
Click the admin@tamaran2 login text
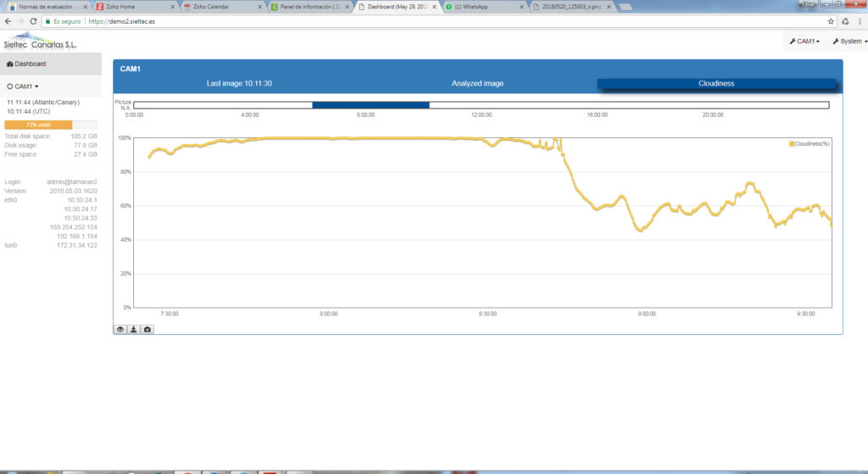pos(71,181)
